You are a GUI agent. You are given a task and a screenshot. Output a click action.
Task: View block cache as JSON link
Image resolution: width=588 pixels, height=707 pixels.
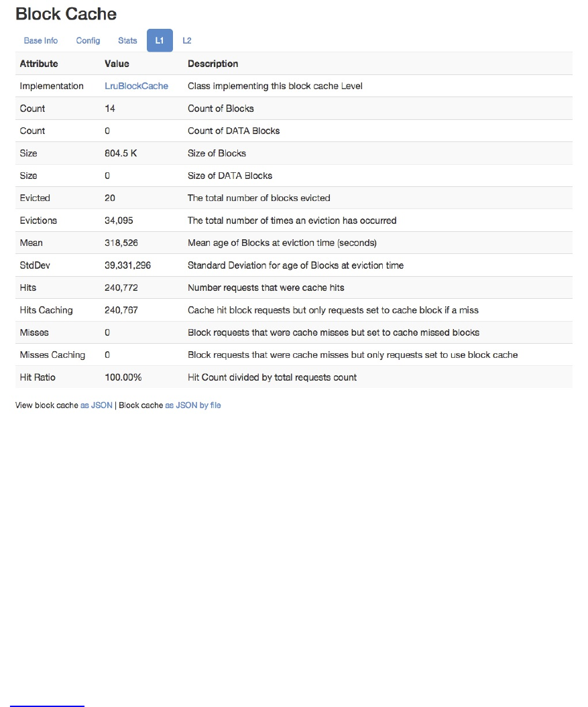[97, 405]
